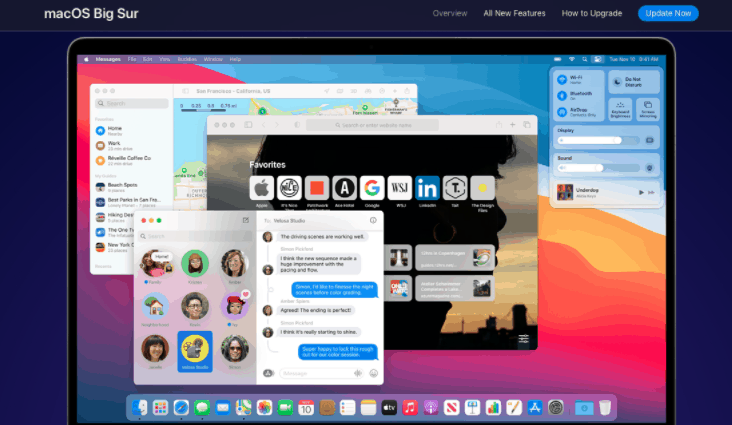Open How to Upgrade page
Image resolution: width=732 pixels, height=425 pixels.
591,13
